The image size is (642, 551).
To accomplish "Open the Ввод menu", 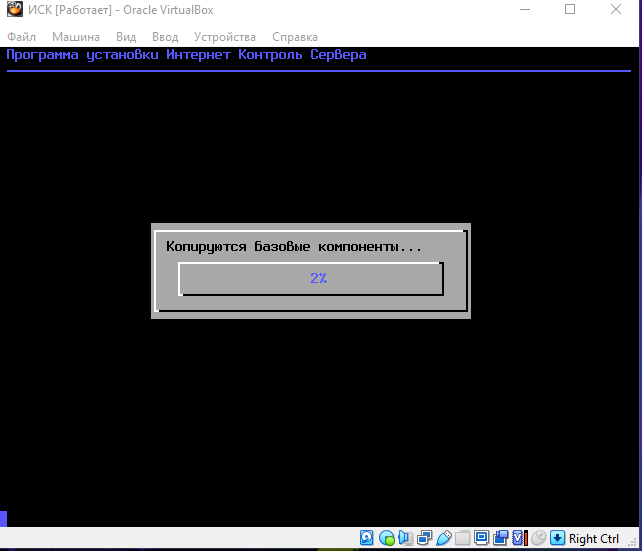I will tap(165, 37).
